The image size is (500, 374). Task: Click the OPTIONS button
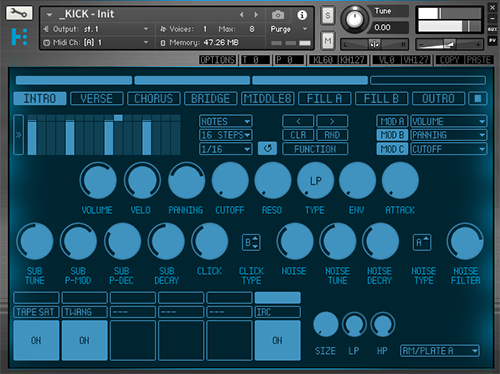click(x=218, y=60)
